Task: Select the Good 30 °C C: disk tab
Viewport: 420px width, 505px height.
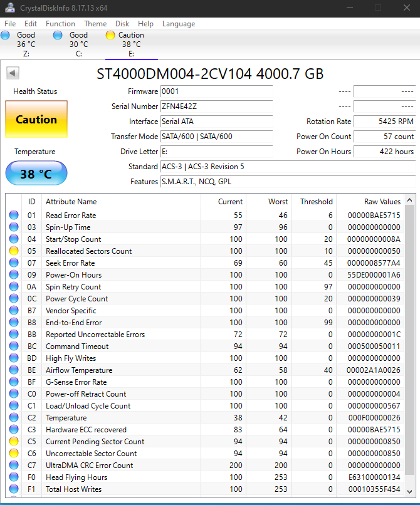Action: click(x=79, y=44)
